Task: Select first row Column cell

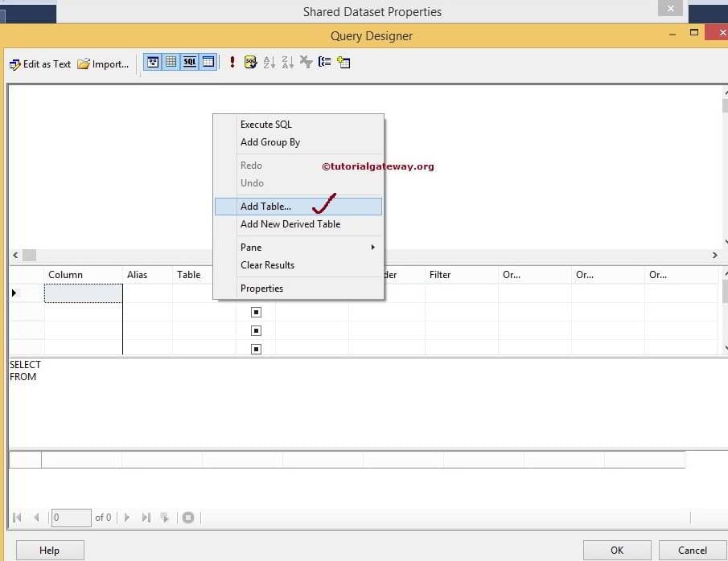Action: (84, 293)
